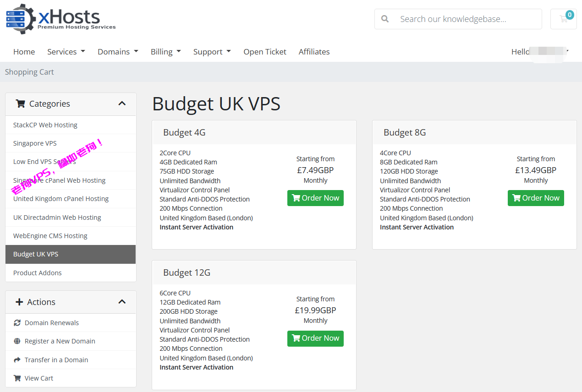Click the View Cart icon in Actions

click(x=17, y=378)
